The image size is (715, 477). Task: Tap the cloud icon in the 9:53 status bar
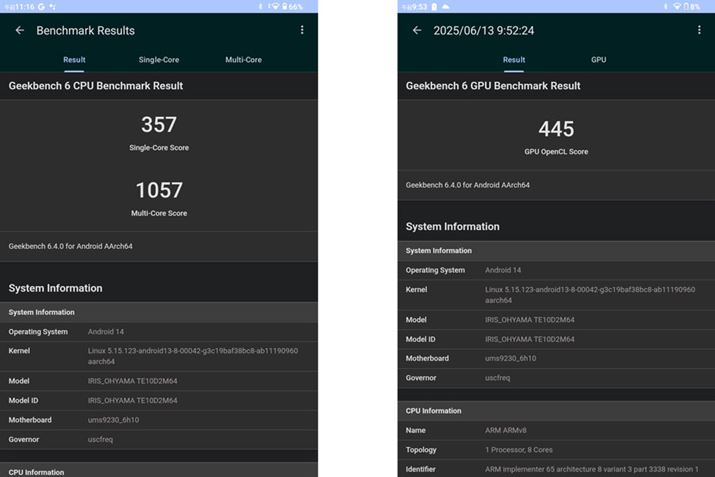[x=446, y=6]
